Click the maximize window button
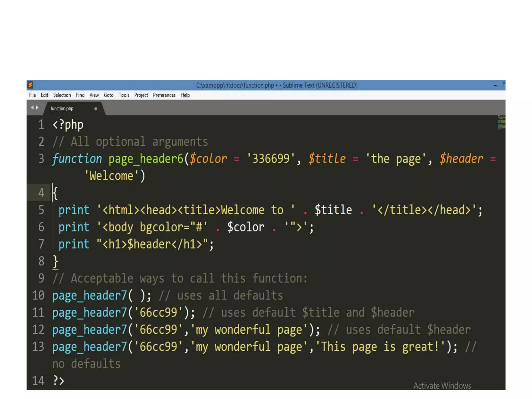Screen dimensions: 532x399 (x=504, y=84)
